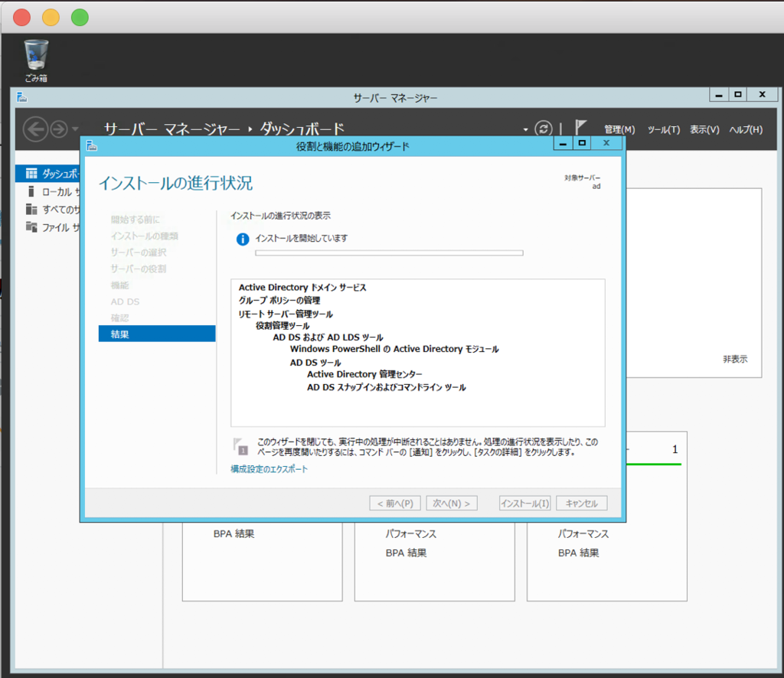This screenshot has width=784, height=678.
Task: Click the macOS green zoom button
Action: [80, 17]
